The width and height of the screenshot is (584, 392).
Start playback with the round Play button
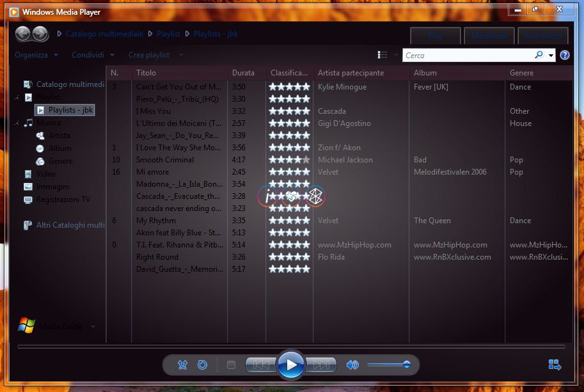(291, 365)
